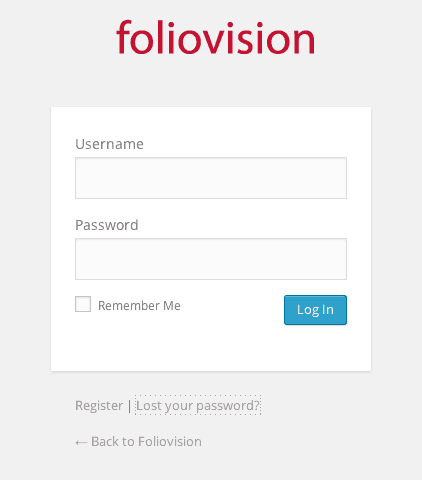The width and height of the screenshot is (422, 480).
Task: Submit the form with Log In button
Action: 315,310
